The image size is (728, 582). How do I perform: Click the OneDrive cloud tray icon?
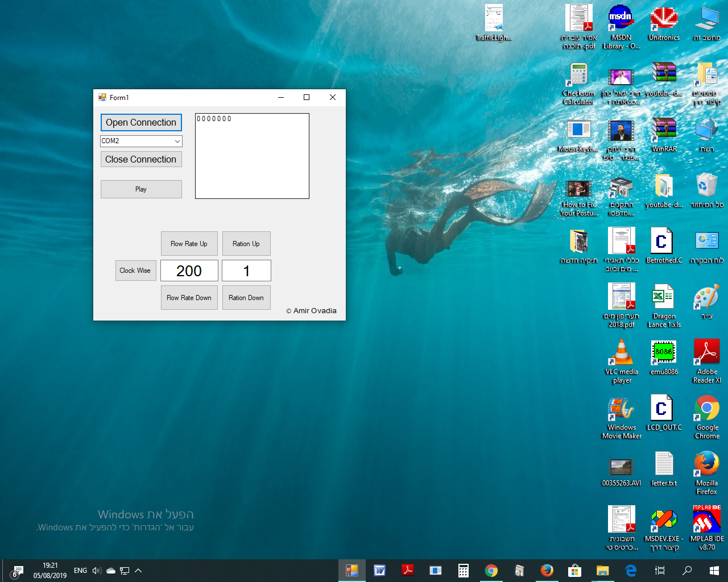[x=111, y=571]
